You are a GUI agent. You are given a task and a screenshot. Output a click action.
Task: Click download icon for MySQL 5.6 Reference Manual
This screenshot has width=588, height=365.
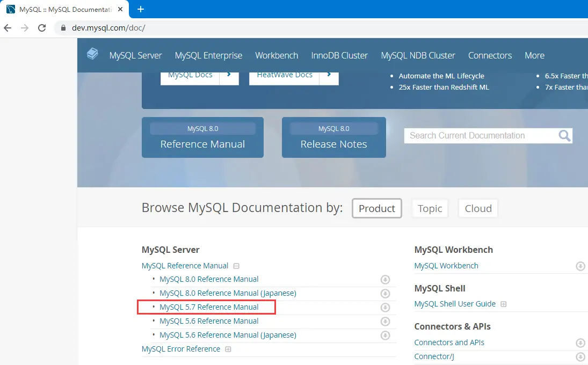point(385,322)
